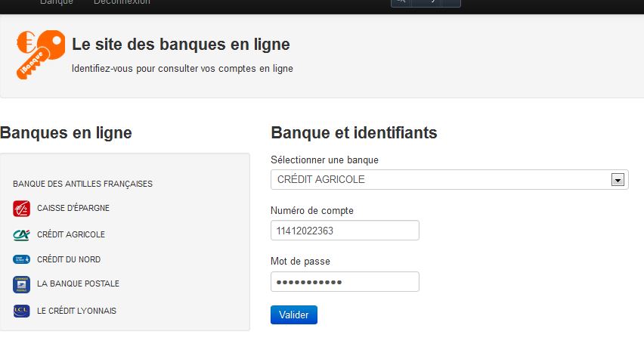Click the Sélectionner une banque label
The image size is (644, 344).
324,160
